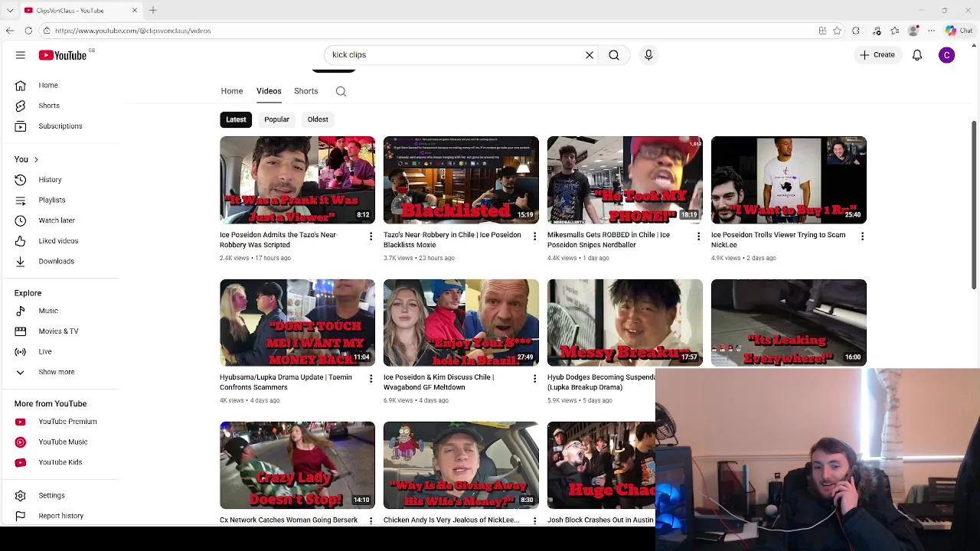Switch to the channel Home tab
This screenshot has height=551, width=980.
(232, 91)
